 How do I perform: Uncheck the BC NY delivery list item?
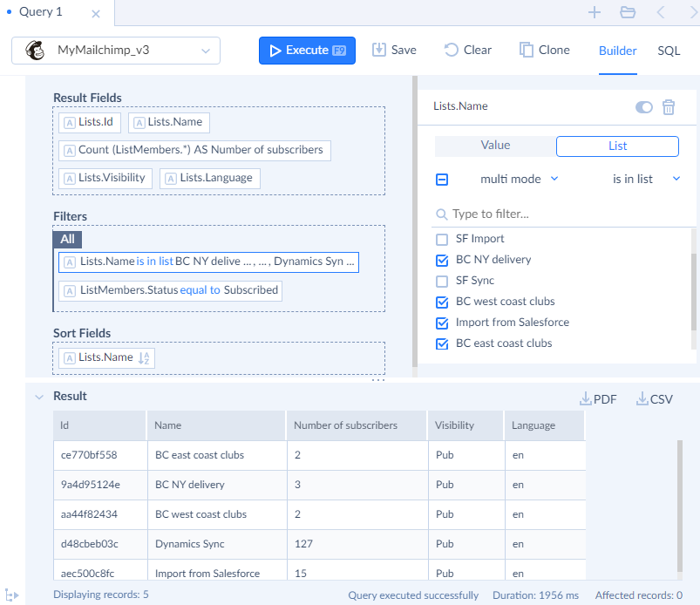pos(441,260)
